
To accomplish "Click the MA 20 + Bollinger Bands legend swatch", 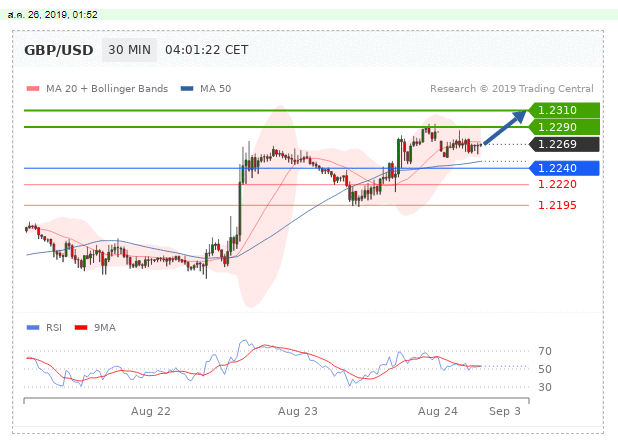I will [x=33, y=89].
